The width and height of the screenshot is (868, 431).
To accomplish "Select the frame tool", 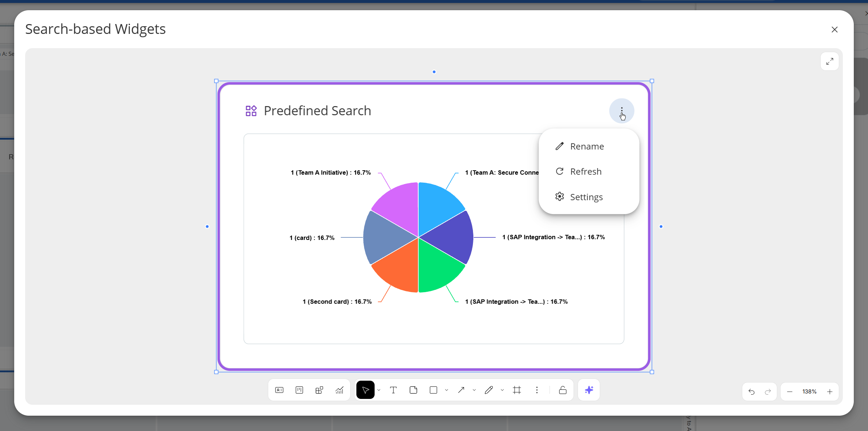I will coord(517,390).
